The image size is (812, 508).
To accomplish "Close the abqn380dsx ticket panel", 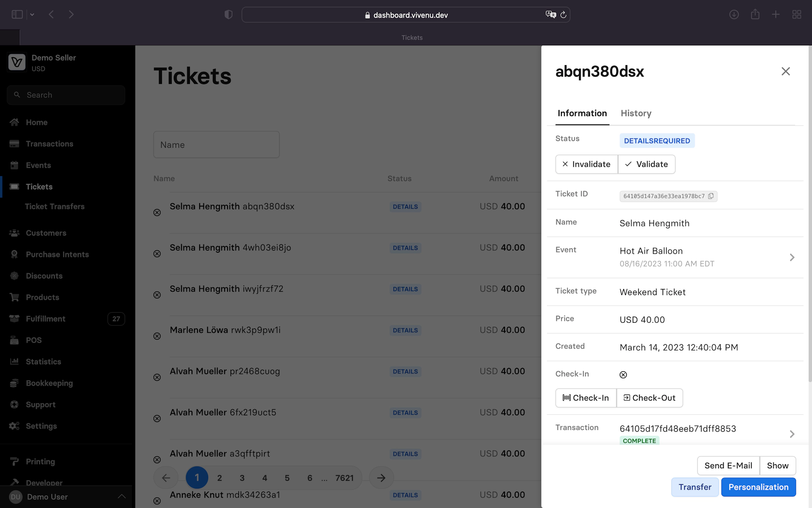I will pos(785,71).
